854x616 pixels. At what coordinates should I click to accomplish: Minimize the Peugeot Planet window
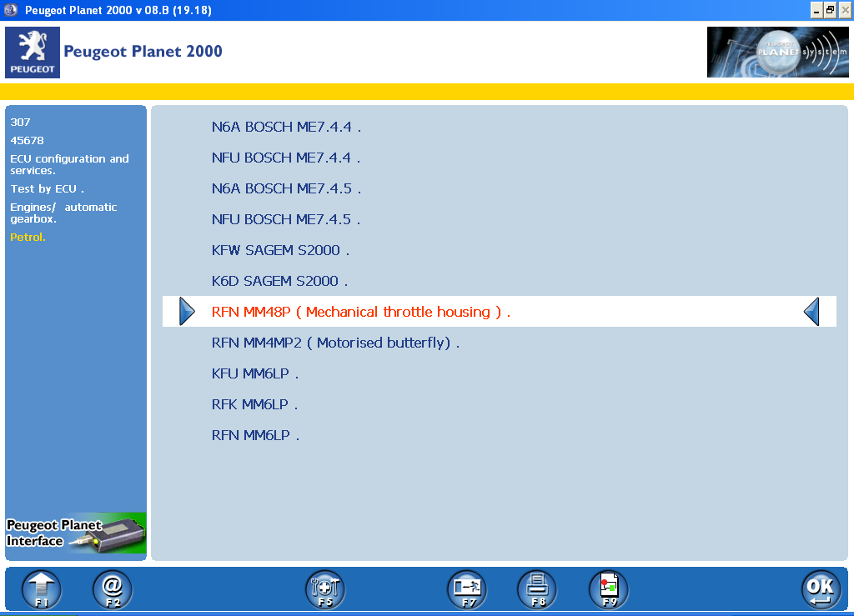click(816, 10)
